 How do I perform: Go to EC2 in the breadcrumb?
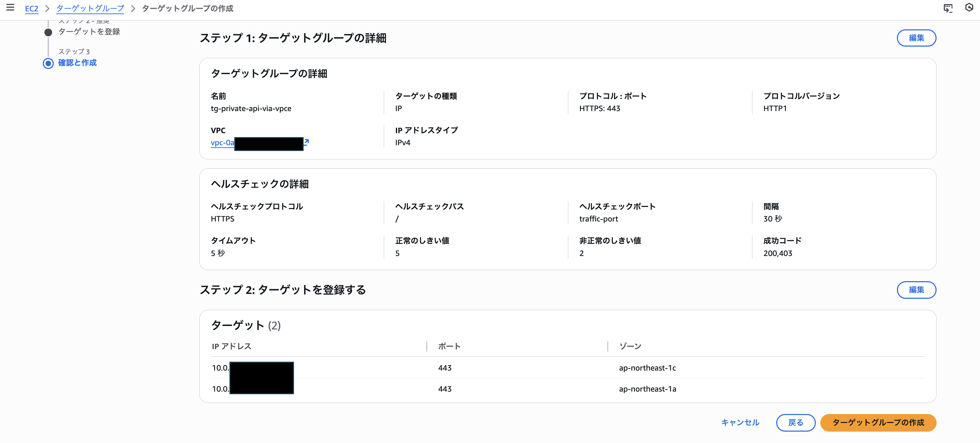[32, 8]
